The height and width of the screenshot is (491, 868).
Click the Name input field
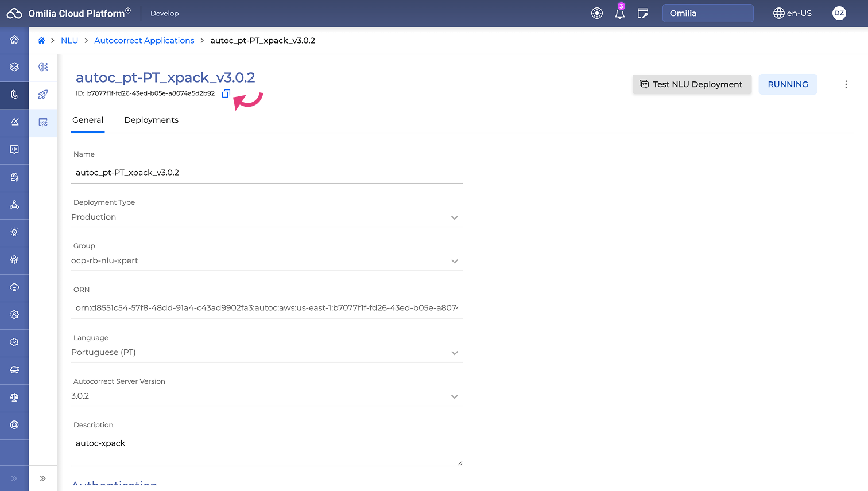click(x=267, y=173)
